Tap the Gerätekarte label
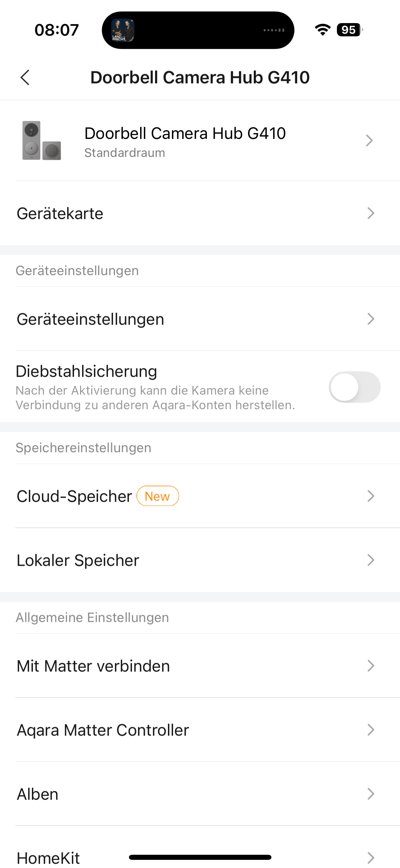The width and height of the screenshot is (400, 868). pyautogui.click(x=60, y=214)
